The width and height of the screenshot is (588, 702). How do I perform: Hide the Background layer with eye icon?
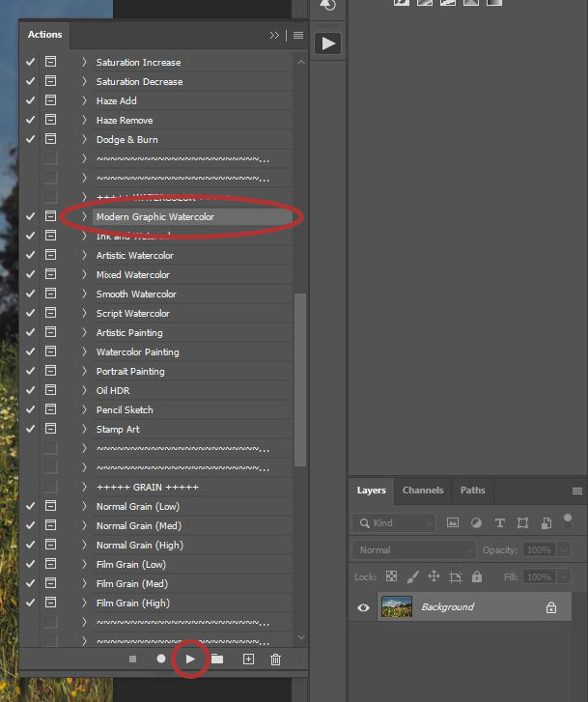pyautogui.click(x=363, y=607)
